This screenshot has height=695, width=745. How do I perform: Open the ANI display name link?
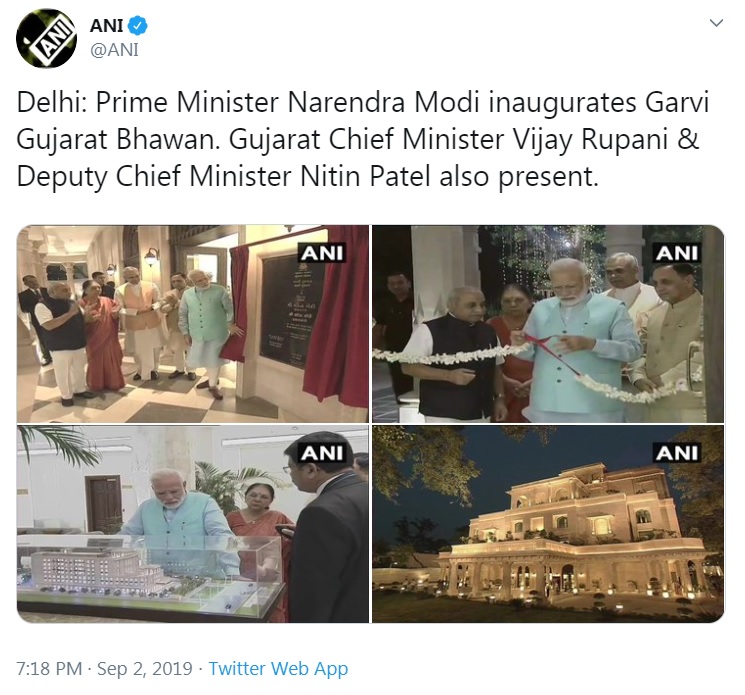point(106,26)
